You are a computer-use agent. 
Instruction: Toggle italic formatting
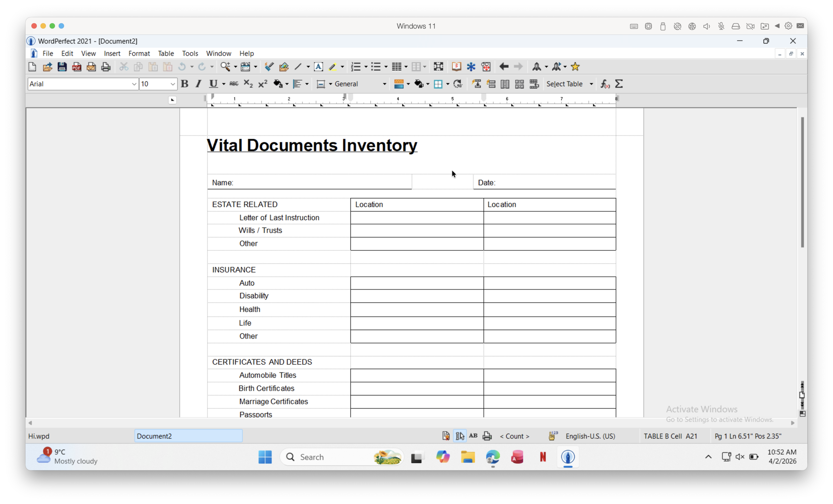click(x=198, y=84)
